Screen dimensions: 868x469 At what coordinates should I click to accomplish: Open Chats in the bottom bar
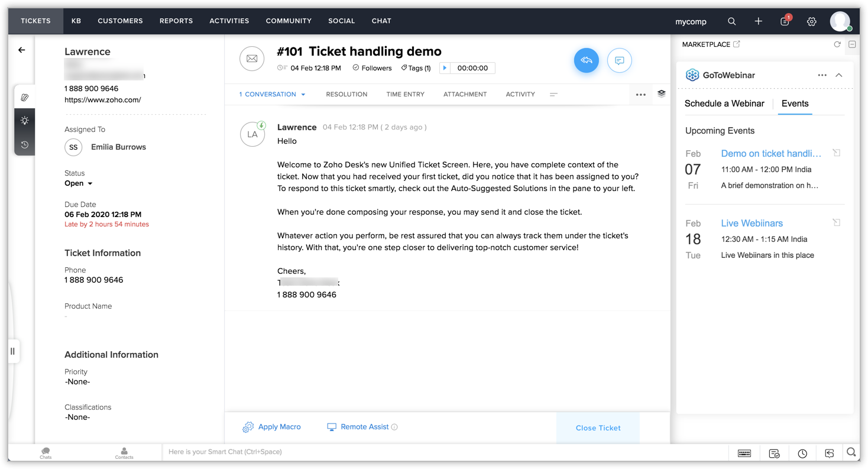46,453
